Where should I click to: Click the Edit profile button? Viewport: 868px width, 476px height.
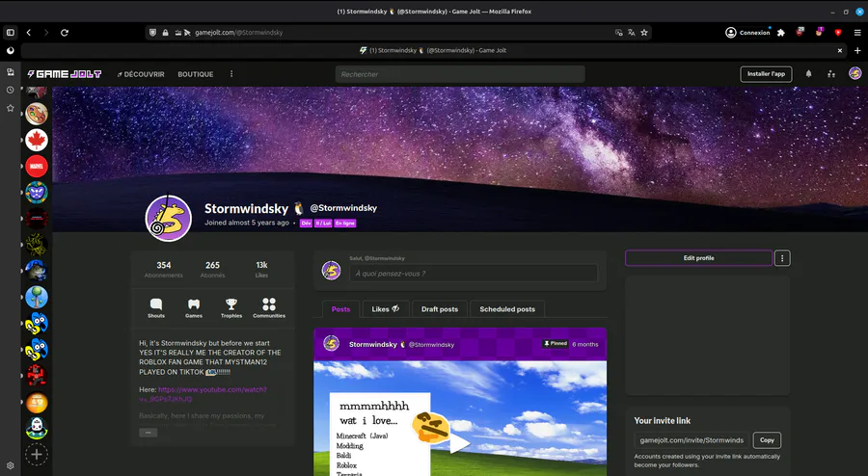pyautogui.click(x=698, y=258)
